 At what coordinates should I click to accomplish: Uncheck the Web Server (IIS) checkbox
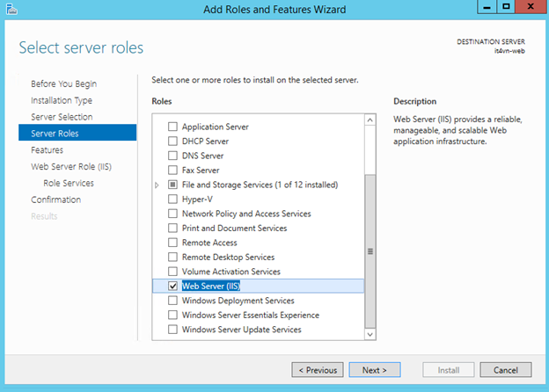click(172, 286)
